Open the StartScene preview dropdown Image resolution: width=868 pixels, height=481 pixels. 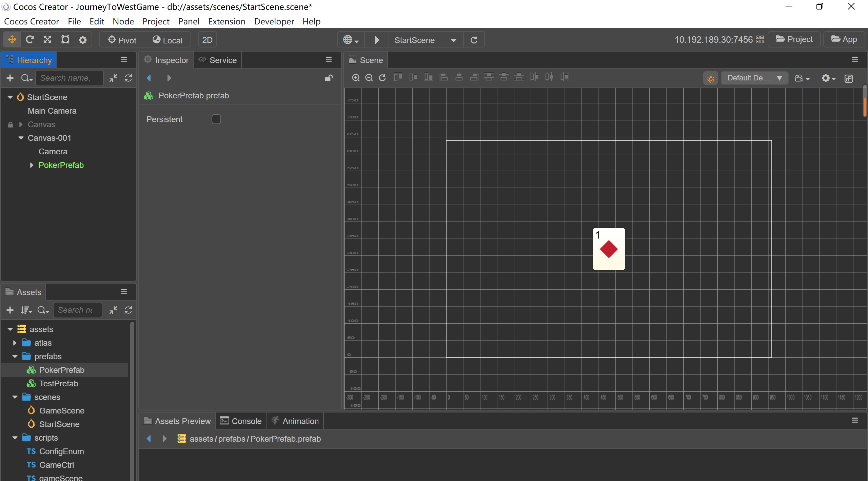(x=453, y=40)
